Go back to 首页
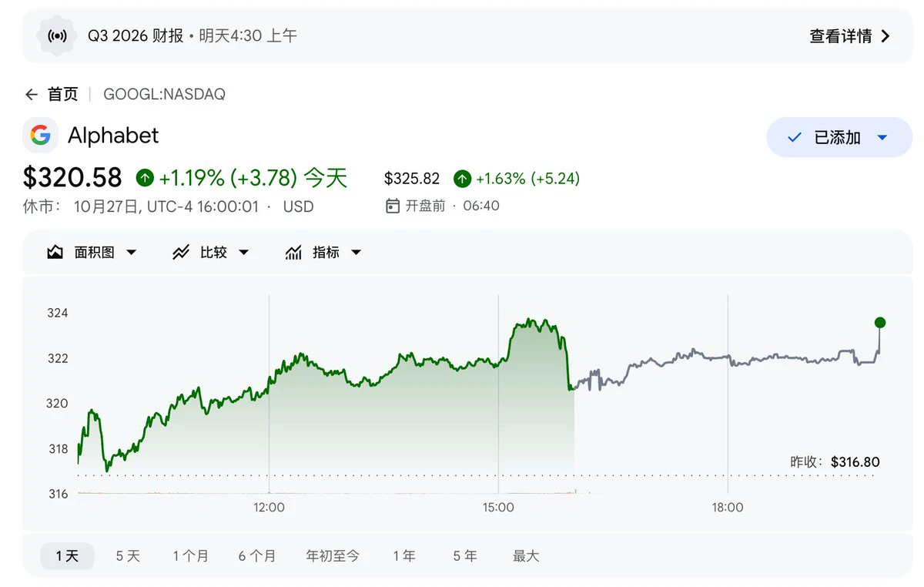Viewport: 924px width, 587px height. 63,95
